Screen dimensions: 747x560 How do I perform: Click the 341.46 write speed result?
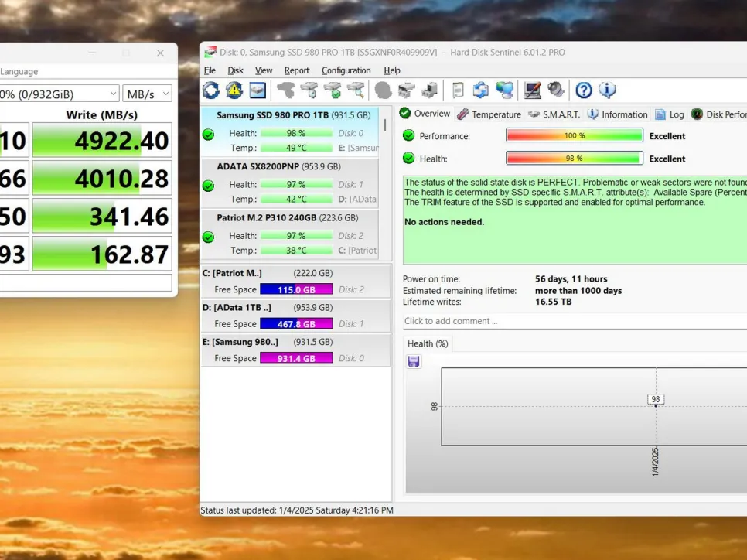point(102,216)
